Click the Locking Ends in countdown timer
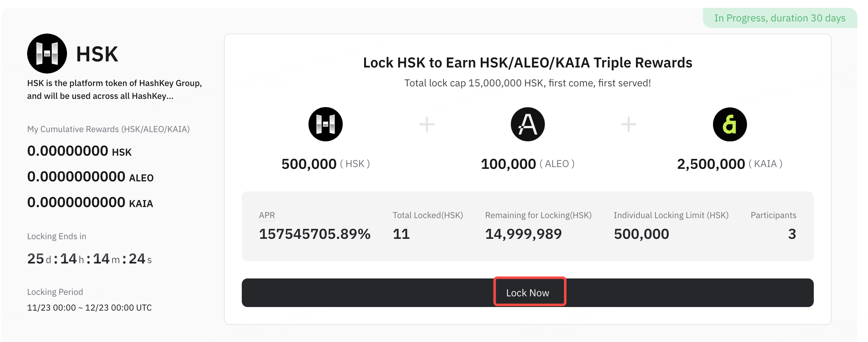This screenshot has width=868, height=342. click(x=90, y=259)
